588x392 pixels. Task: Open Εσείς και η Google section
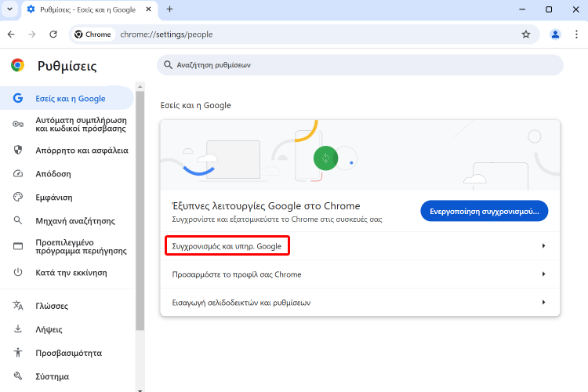coord(67,99)
